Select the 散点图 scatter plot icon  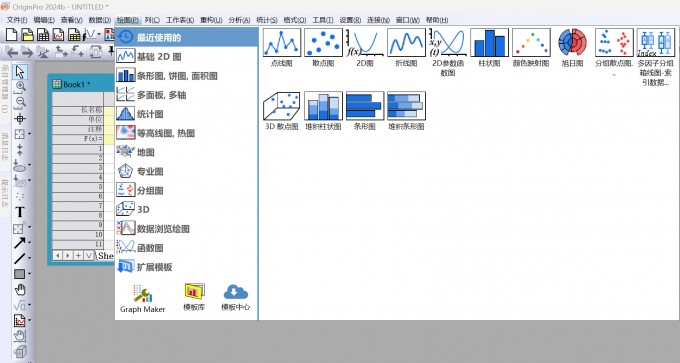[323, 43]
